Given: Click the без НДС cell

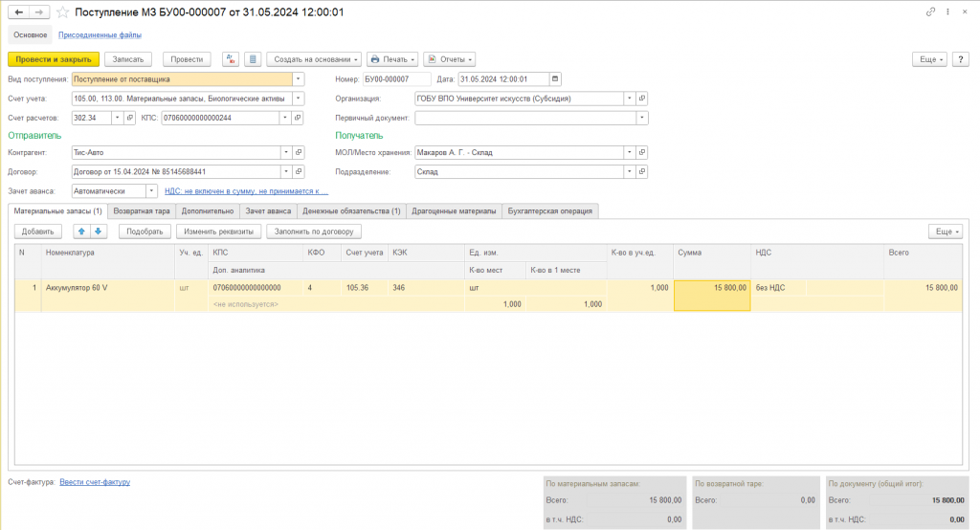Looking at the screenshot, I should coord(779,288).
